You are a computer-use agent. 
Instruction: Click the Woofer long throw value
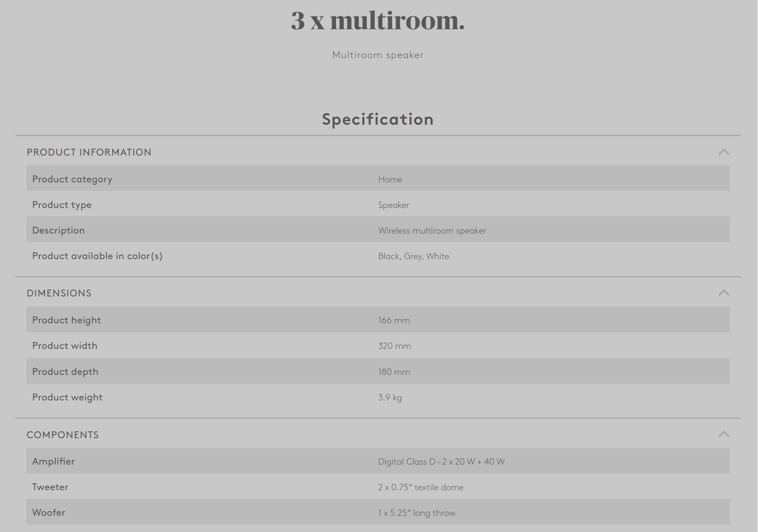click(x=417, y=513)
